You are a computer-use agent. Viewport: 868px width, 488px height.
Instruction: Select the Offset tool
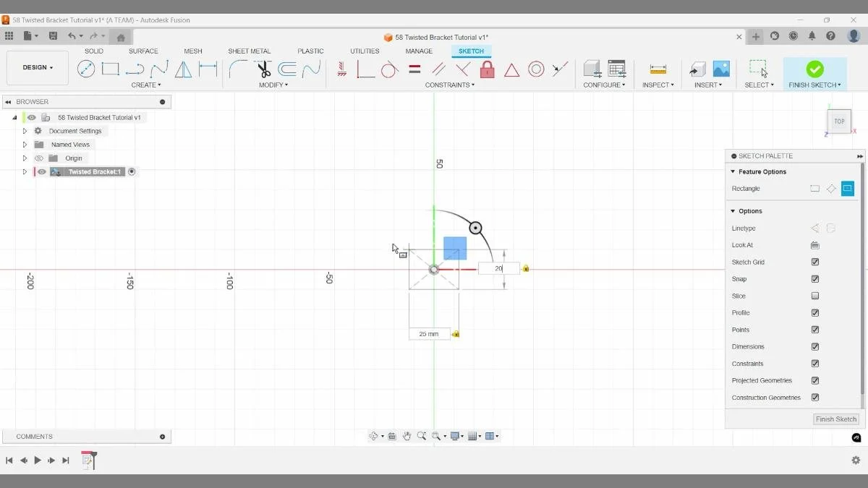coord(286,69)
